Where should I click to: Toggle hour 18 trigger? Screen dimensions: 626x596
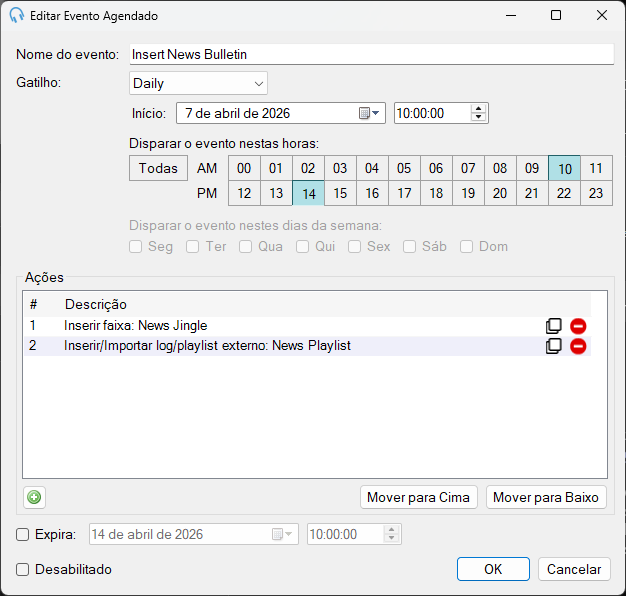(436, 193)
